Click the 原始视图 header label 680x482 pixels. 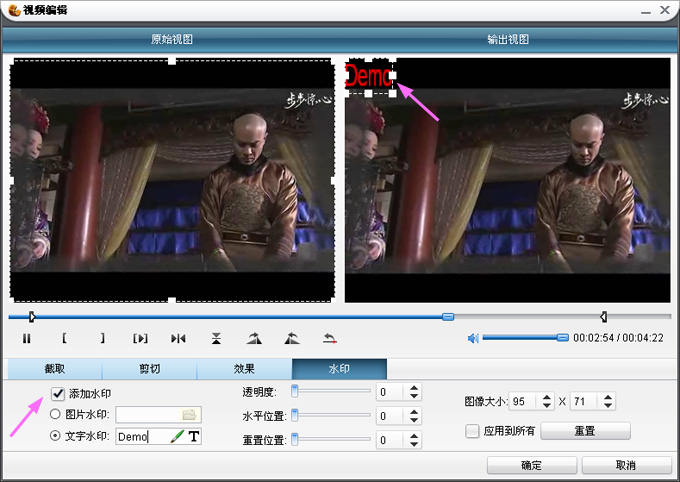[172, 39]
